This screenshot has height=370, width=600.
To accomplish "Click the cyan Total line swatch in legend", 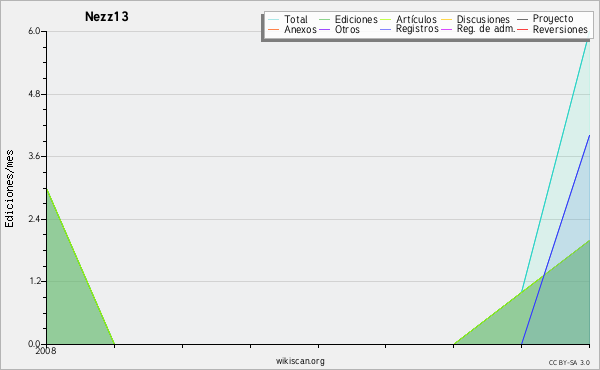I will [x=274, y=19].
